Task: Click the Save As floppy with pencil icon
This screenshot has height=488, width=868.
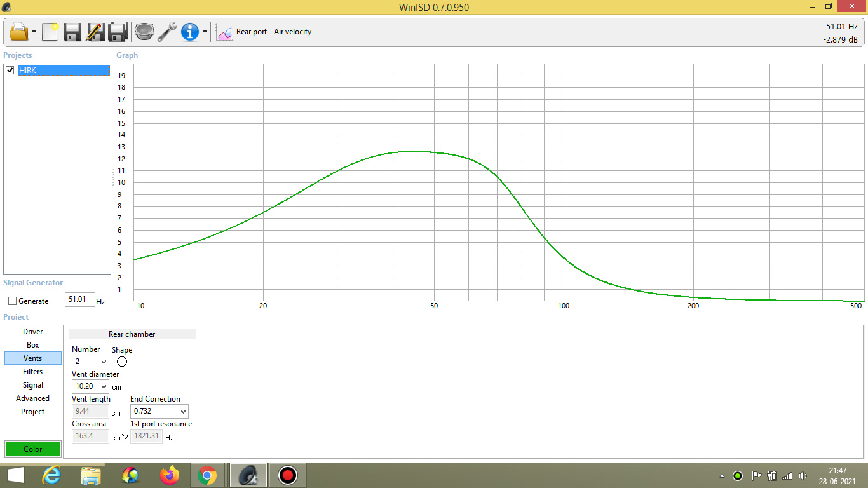Action: 95,32
